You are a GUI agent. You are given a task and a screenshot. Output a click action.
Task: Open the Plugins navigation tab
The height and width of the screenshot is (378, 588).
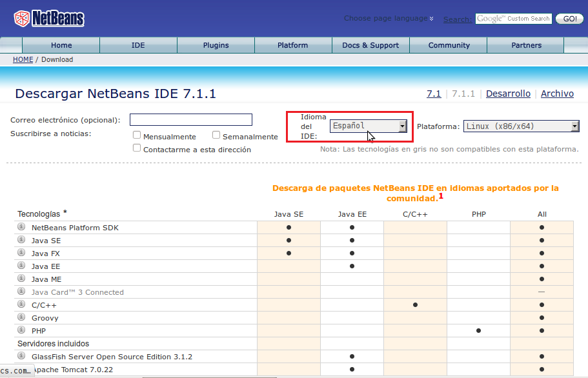216,45
